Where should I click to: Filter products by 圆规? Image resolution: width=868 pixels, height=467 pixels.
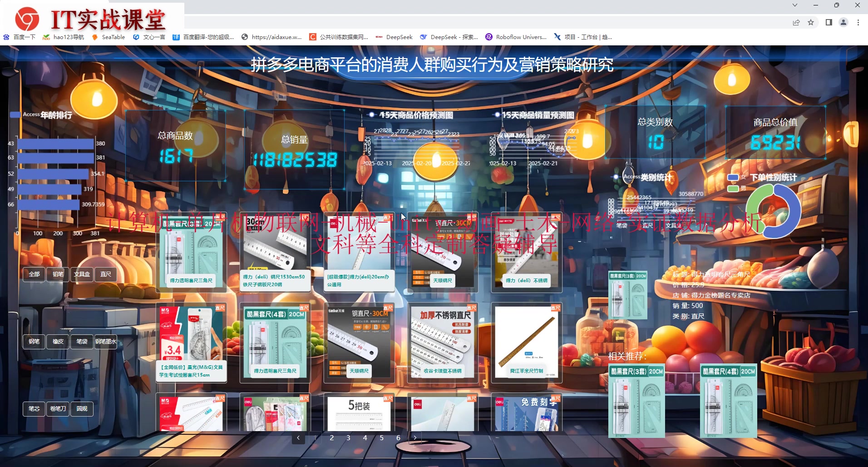82,409
